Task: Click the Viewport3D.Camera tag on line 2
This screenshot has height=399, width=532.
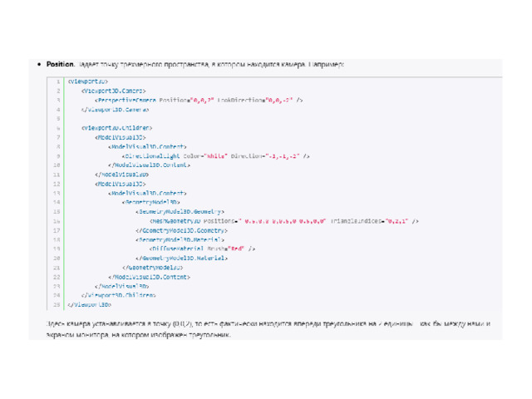Action: pos(113,91)
